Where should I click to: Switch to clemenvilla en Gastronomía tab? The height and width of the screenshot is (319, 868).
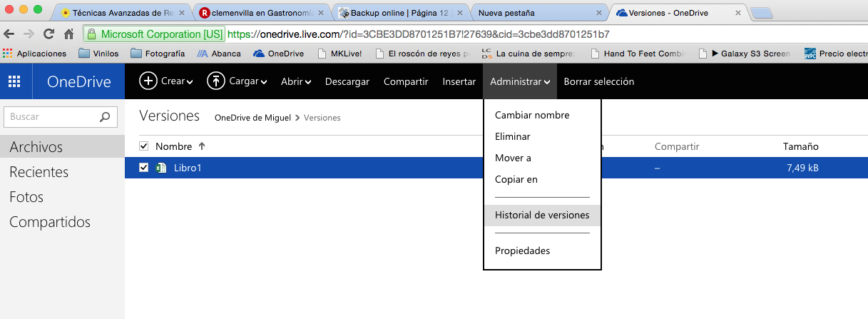(x=263, y=12)
